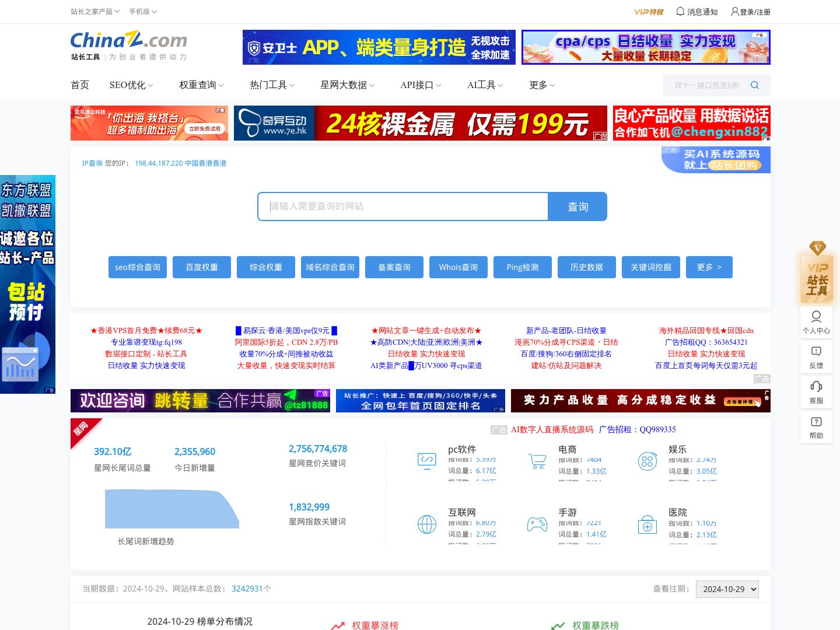Click the 权重暴涨榜 rising trend icon
Viewport: 840px width, 630px height.
pos(338,625)
